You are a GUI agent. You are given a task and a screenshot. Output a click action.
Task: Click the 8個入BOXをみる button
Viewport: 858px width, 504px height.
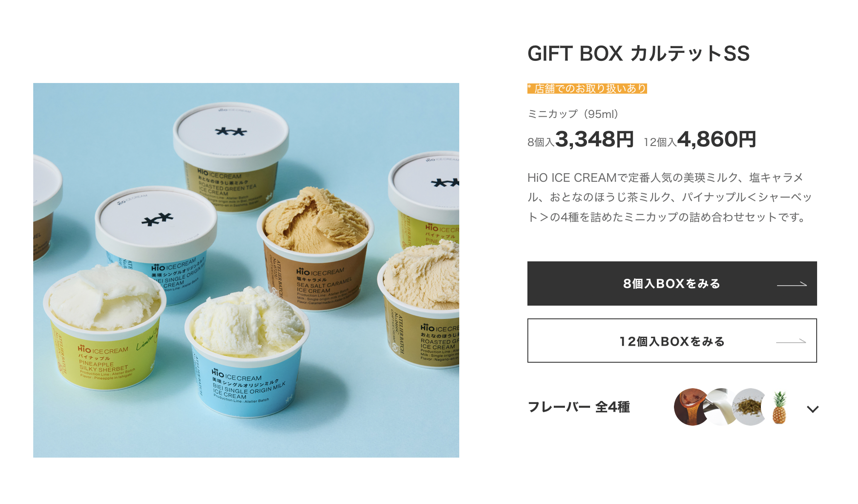[672, 283]
